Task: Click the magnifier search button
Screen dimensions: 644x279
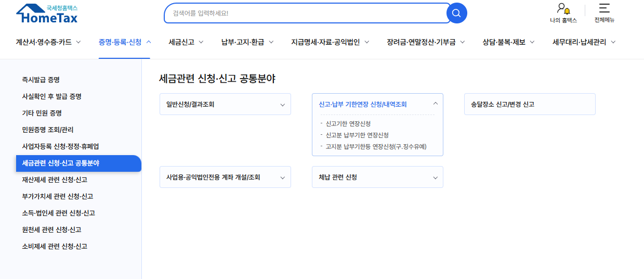Action: (456, 13)
